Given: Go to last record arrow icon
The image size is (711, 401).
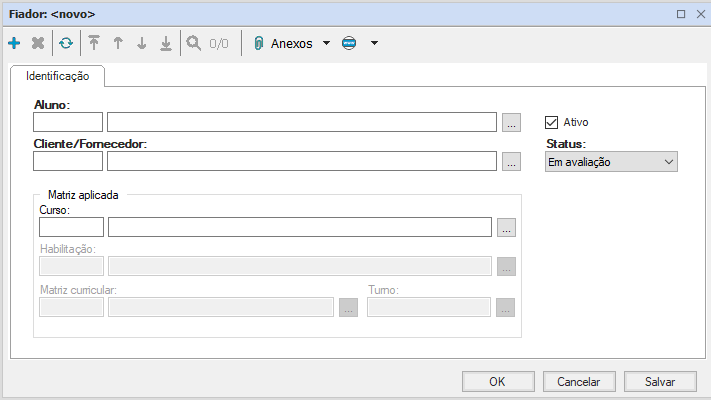Looking at the screenshot, I should [x=166, y=44].
